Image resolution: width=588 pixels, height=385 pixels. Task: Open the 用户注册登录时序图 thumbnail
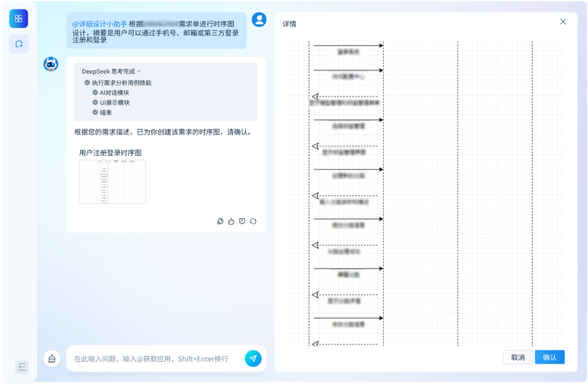coord(112,182)
